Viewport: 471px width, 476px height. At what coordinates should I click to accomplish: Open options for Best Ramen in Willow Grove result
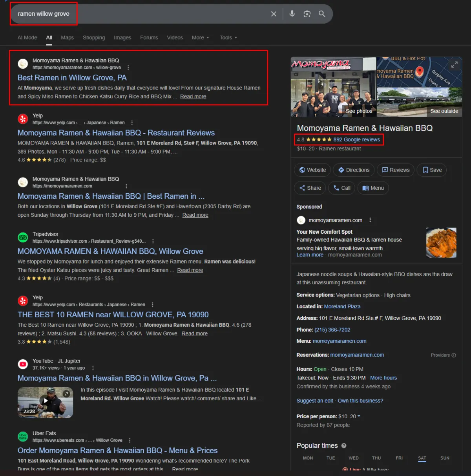(x=128, y=68)
